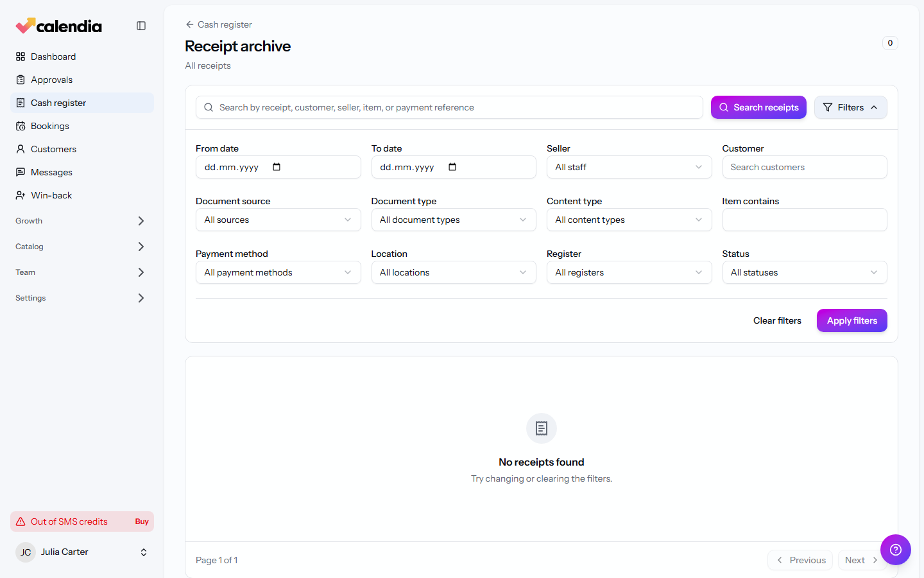The width and height of the screenshot is (924, 578).
Task: Open the Status dropdown
Action: click(805, 272)
